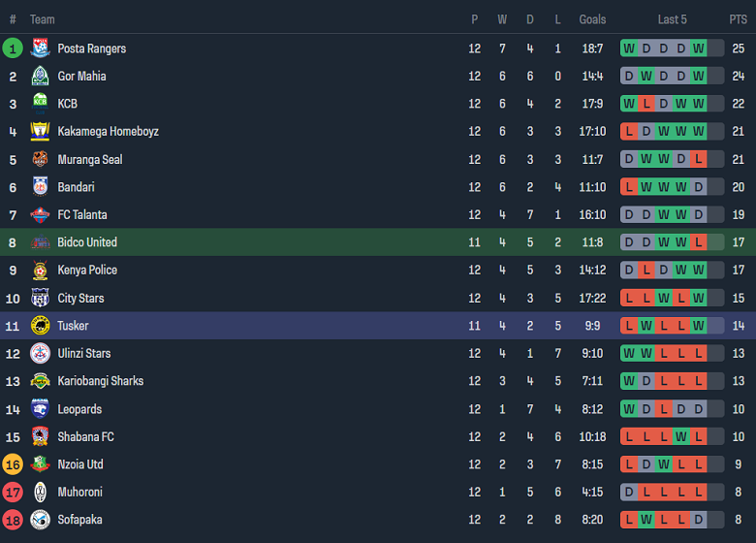The height and width of the screenshot is (543, 756).
Task: Click the Bandari team logo
Action: tap(40, 187)
